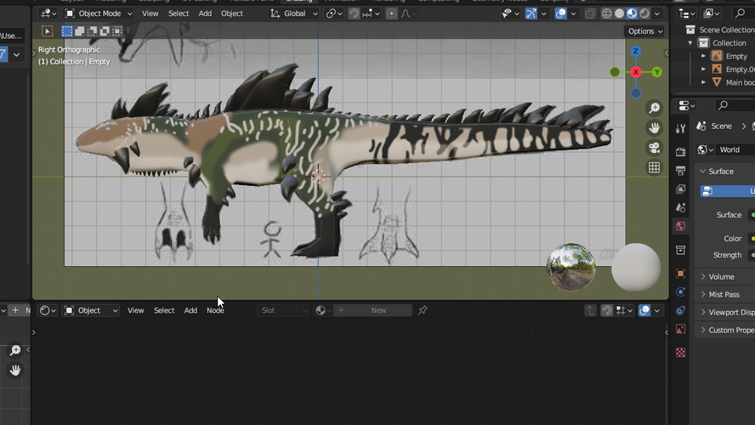Open the viewport Add menu
This screenshot has height=425, width=755.
pyautogui.click(x=205, y=14)
